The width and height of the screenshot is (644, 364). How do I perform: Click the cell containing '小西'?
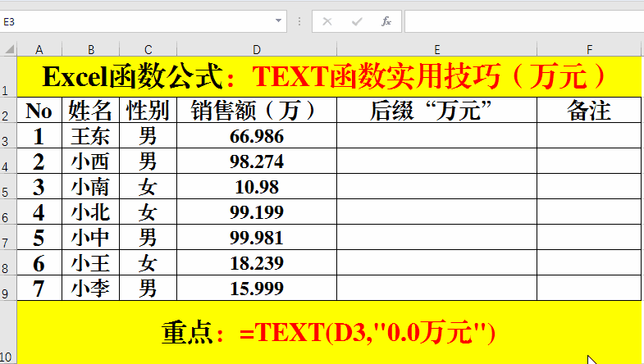91,161
